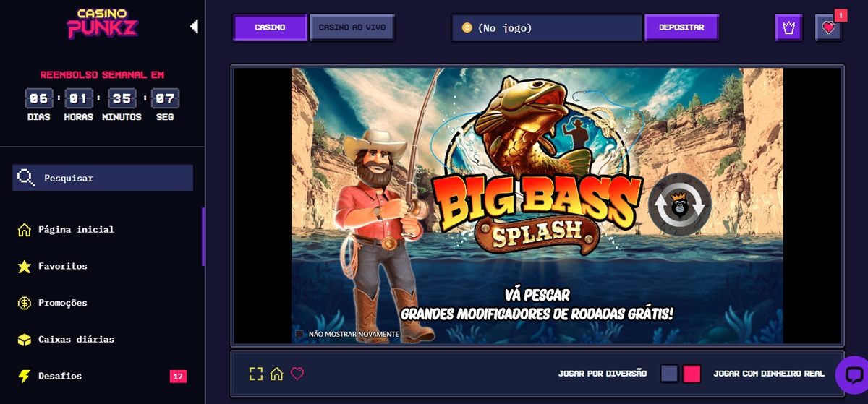Open Promoções from the sidebar
The height and width of the screenshot is (404, 868).
point(63,303)
